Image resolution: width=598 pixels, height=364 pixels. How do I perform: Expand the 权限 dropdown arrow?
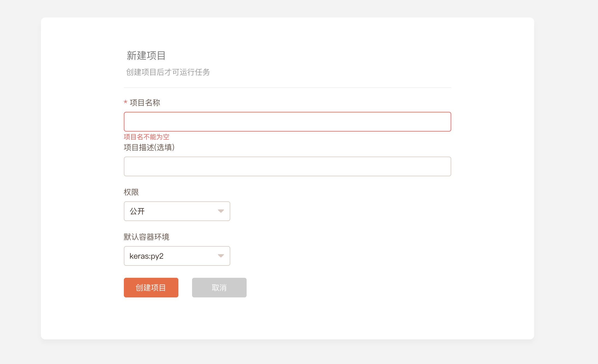221,211
